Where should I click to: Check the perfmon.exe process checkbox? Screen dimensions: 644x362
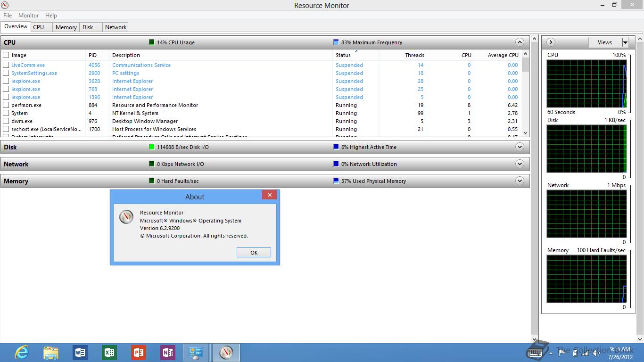coord(6,105)
